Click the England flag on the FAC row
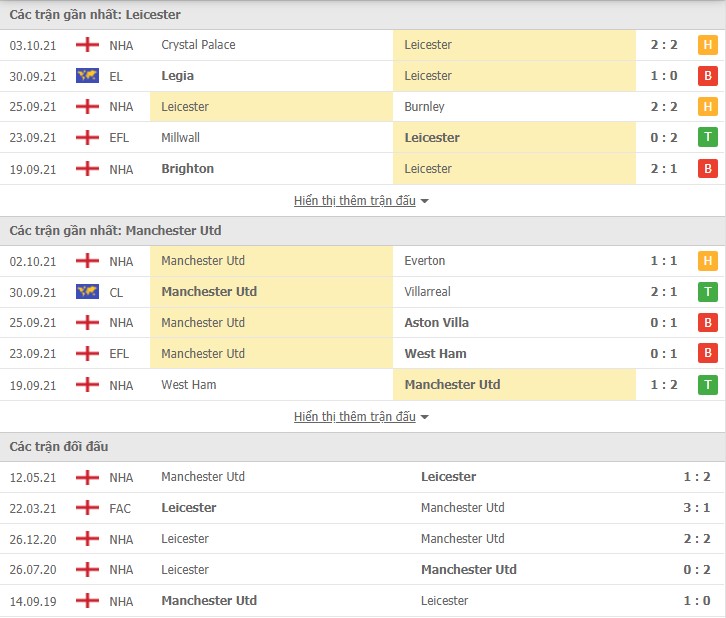 [88, 508]
